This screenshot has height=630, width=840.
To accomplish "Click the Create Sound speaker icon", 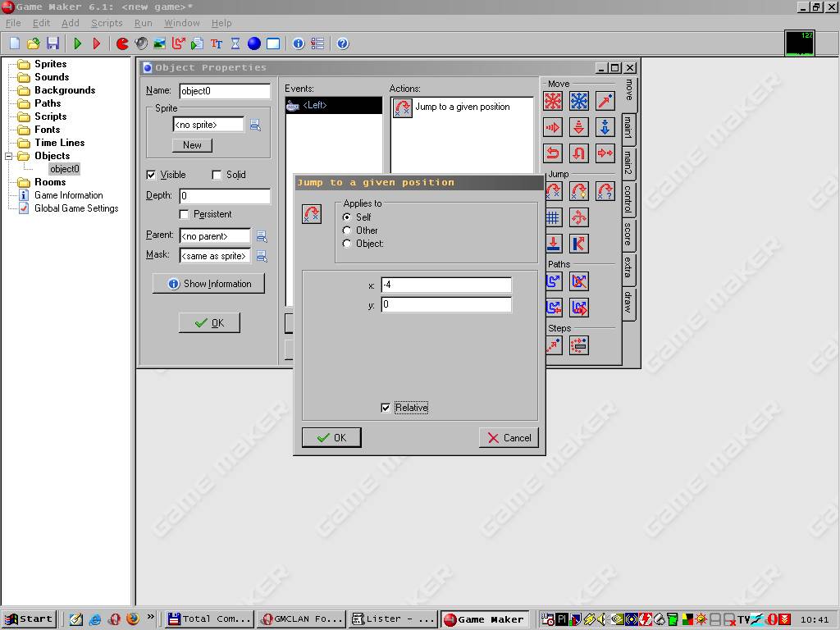I will click(x=141, y=43).
